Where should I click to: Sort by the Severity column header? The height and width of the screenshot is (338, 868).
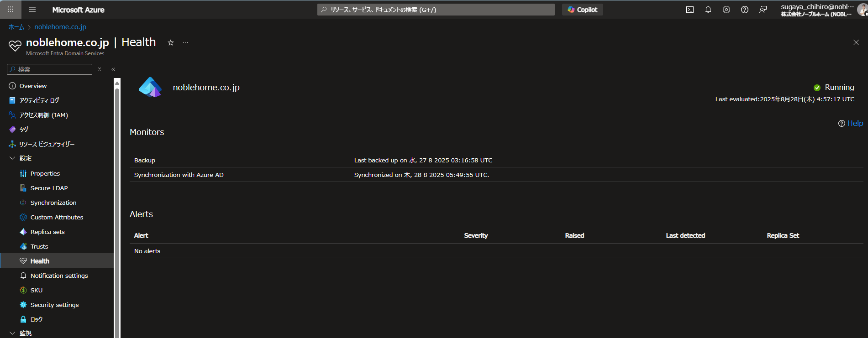(476, 235)
